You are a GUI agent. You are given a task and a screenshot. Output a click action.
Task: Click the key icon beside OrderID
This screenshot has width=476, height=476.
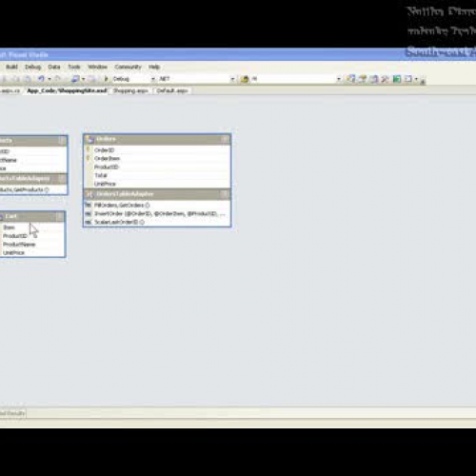click(x=89, y=149)
